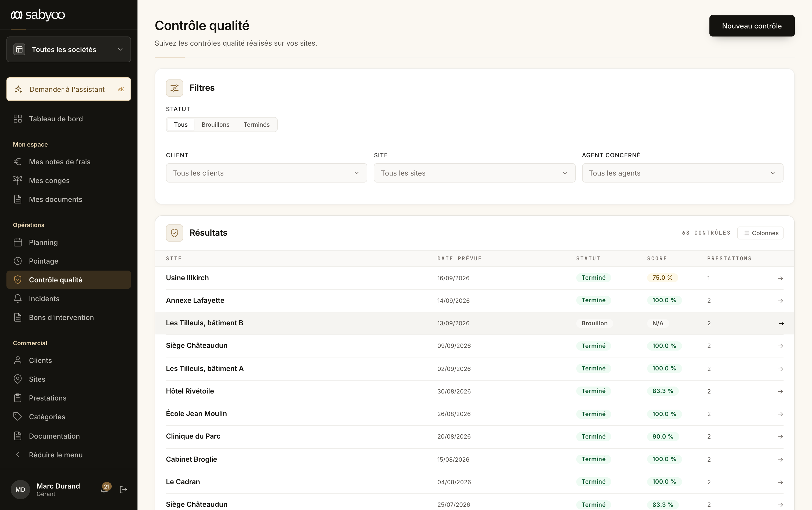The image size is (812, 510).
Task: Open Usine Illkirch row arrow
Action: click(x=780, y=278)
